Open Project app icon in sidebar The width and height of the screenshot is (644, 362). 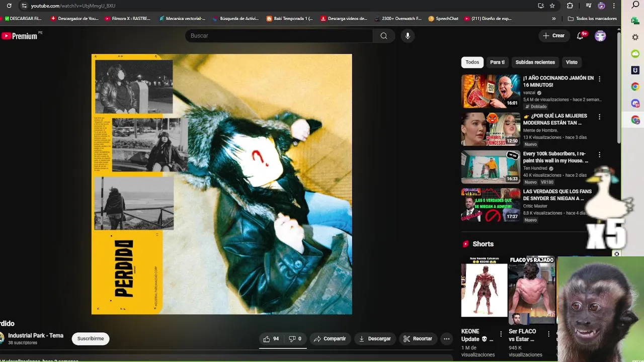click(x=635, y=21)
